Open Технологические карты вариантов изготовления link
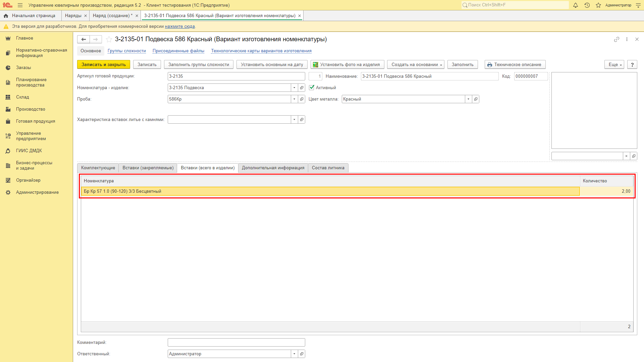This screenshot has width=644, height=362. point(261,51)
